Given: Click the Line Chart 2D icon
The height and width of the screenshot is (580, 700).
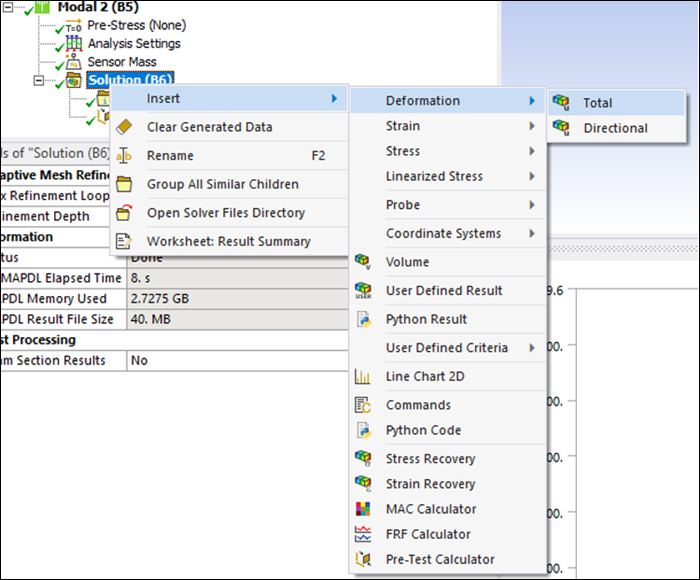Looking at the screenshot, I should click(x=364, y=377).
